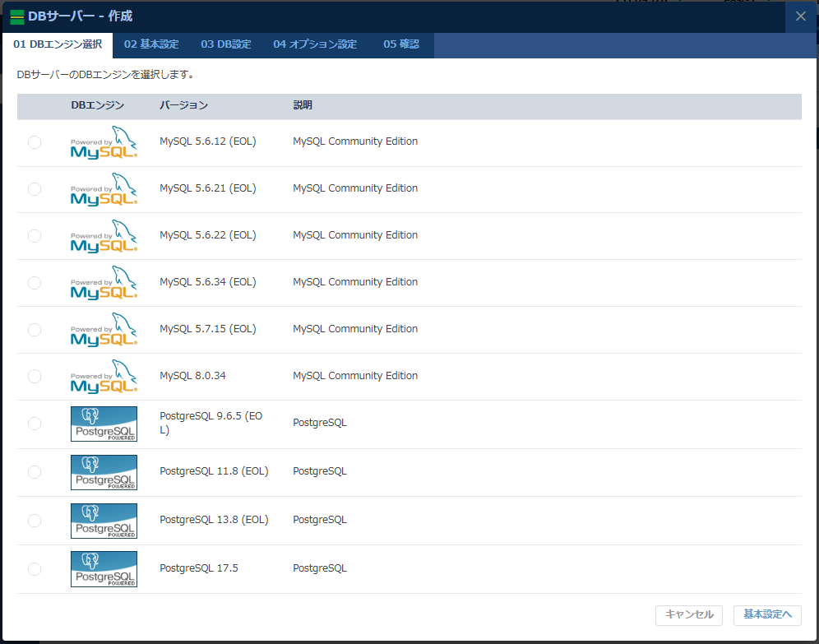Click the PostgreSQL logo for version 9.6.5
The width and height of the screenshot is (819, 644).
point(104,424)
